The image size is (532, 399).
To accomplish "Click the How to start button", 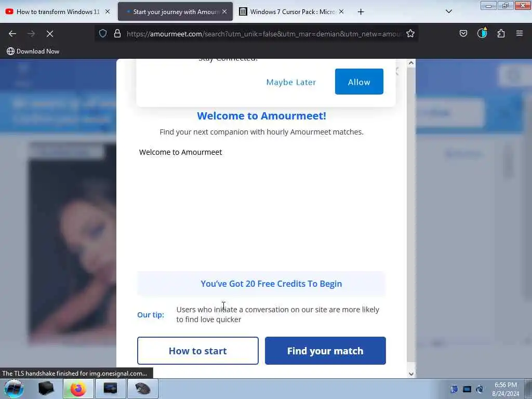I will click(198, 351).
